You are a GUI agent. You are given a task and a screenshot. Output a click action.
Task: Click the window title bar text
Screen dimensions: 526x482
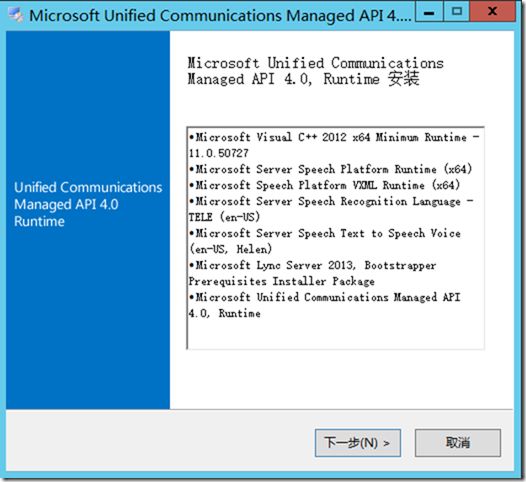220,16
